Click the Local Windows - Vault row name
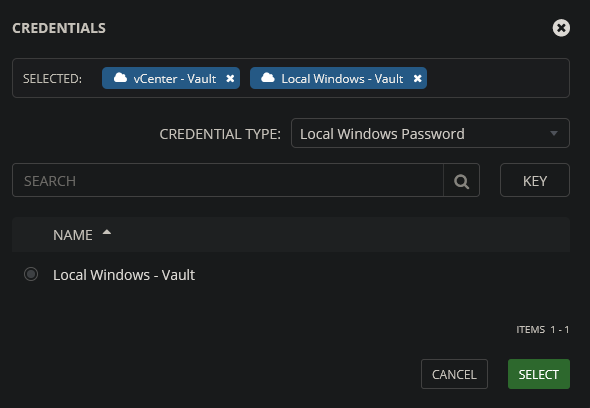Screen dimensions: 590x408 (x=124, y=275)
